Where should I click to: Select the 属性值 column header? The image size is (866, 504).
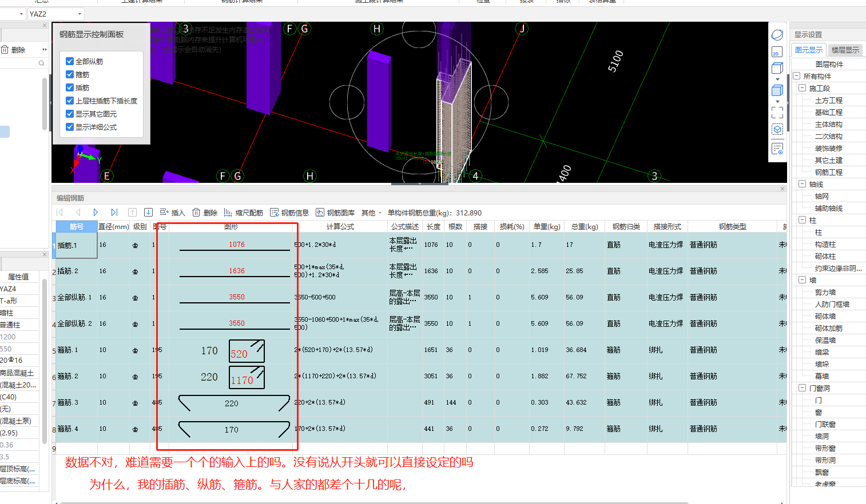(18, 277)
